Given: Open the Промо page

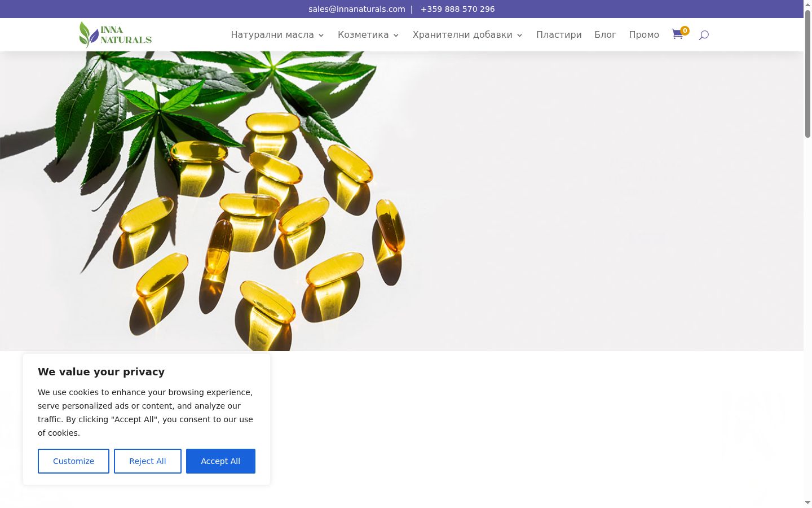Looking at the screenshot, I should tap(644, 34).
